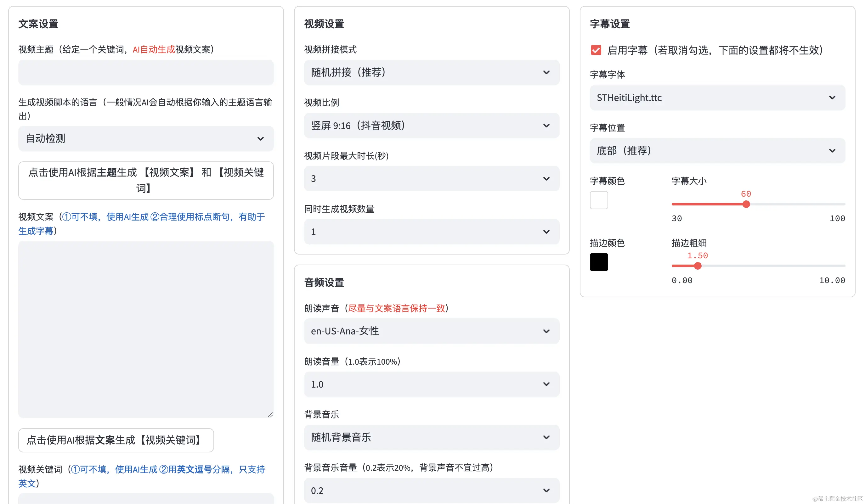Image resolution: width=865 pixels, height=504 pixels.
Task: Open the 背景音乐 dropdown
Action: click(431, 437)
